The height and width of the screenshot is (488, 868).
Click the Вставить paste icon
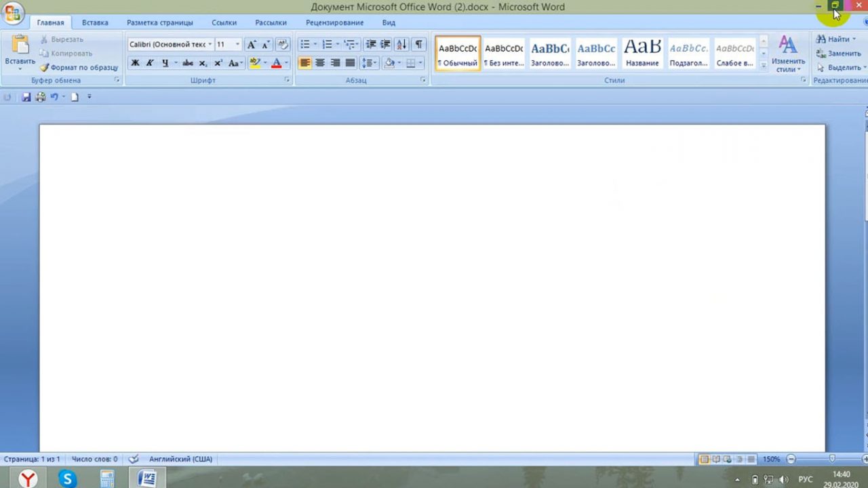pyautogui.click(x=20, y=44)
